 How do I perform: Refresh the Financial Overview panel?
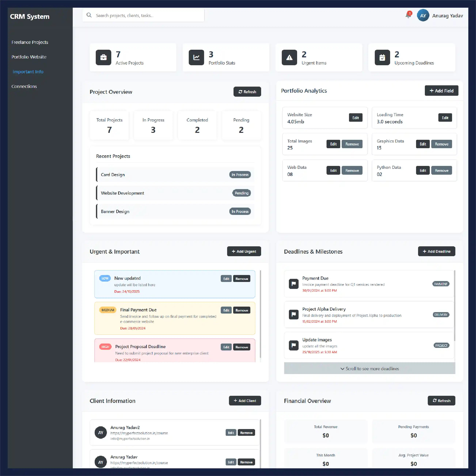click(x=441, y=401)
